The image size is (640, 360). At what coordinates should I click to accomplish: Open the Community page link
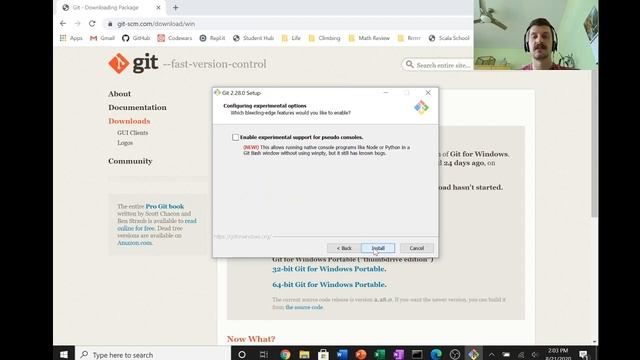pyautogui.click(x=130, y=161)
